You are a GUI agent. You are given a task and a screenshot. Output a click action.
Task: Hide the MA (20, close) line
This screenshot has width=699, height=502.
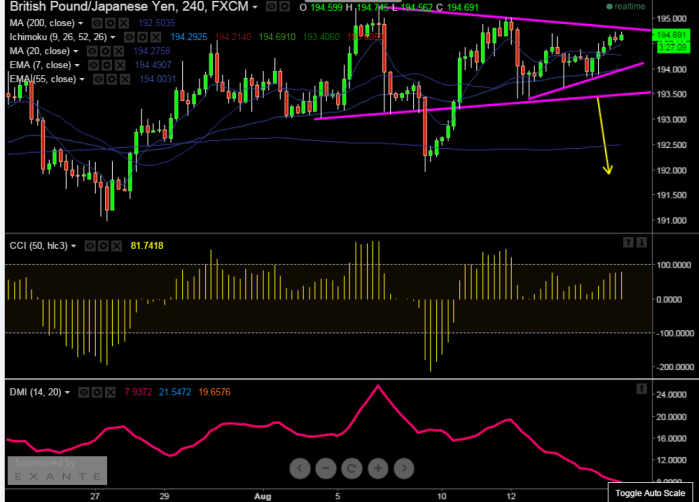92,51
